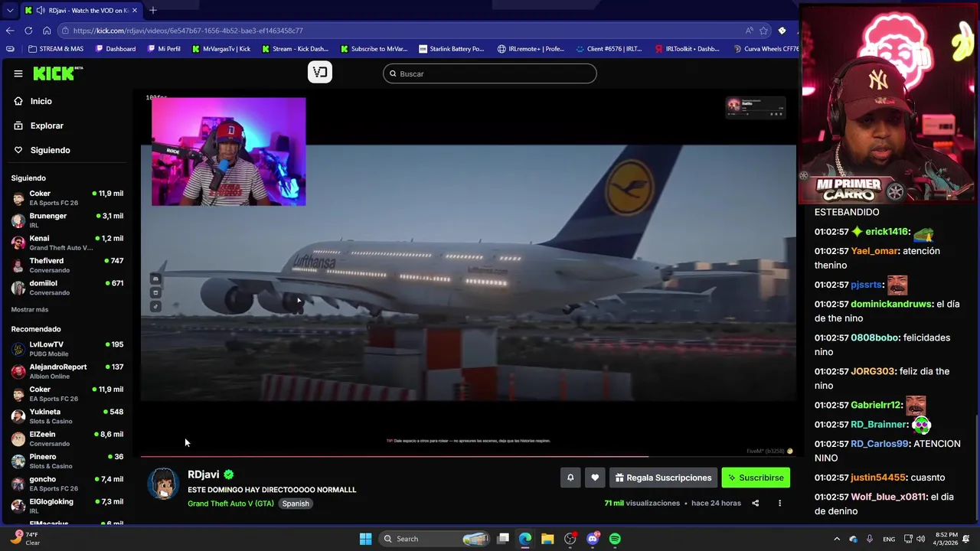This screenshot has height=551, width=980.
Task: Click RDjavi streamer avatar
Action: coord(163,483)
